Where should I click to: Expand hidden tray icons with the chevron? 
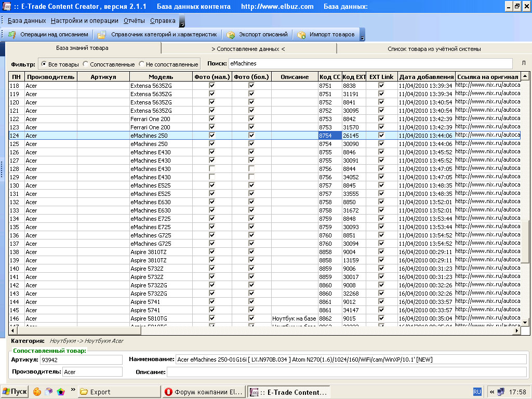click(x=491, y=392)
